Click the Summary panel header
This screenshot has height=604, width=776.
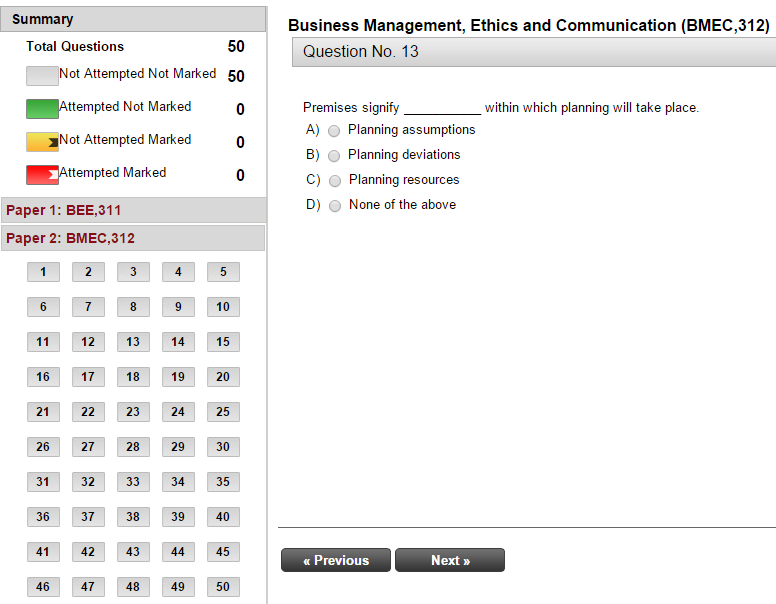click(x=133, y=19)
